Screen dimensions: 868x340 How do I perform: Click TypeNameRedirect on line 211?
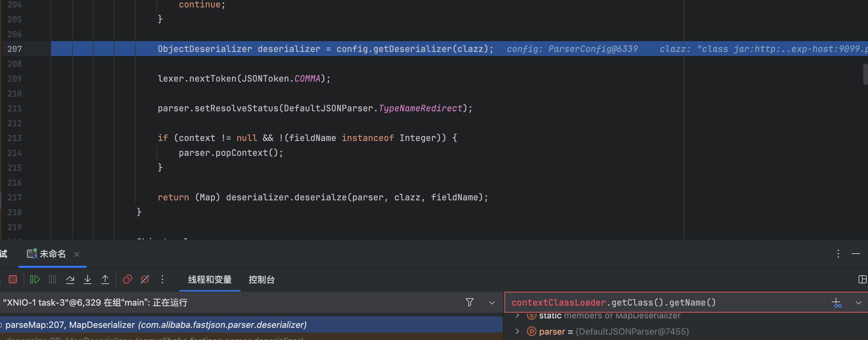tap(421, 108)
